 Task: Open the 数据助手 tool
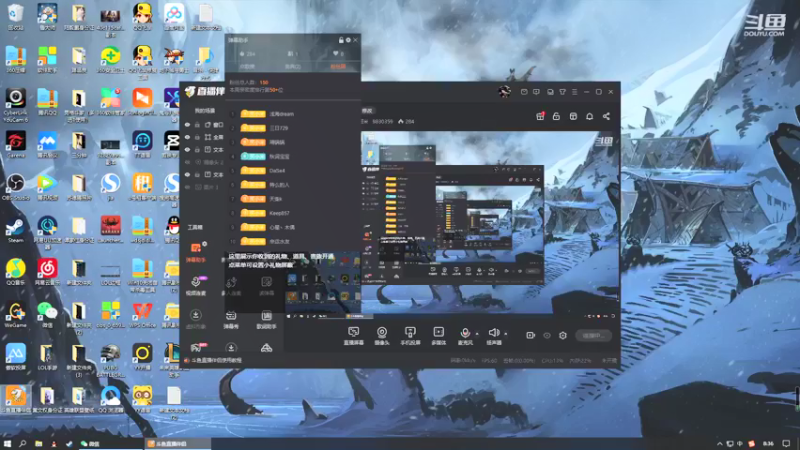click(x=266, y=320)
